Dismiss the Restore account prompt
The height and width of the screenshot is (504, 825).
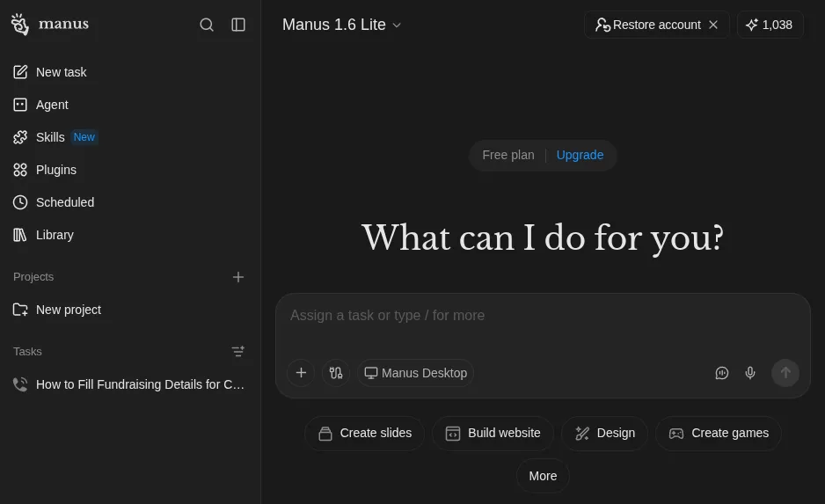coord(713,25)
